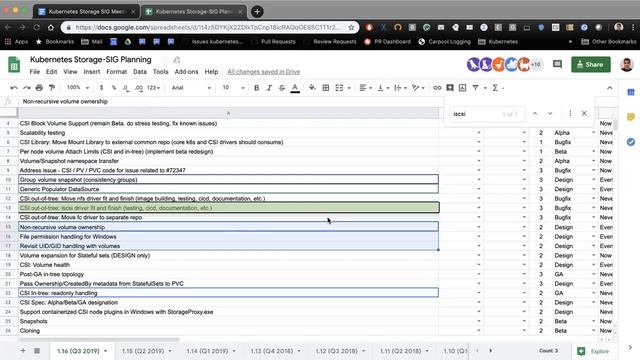Open the text rotation dropdown

[418, 88]
